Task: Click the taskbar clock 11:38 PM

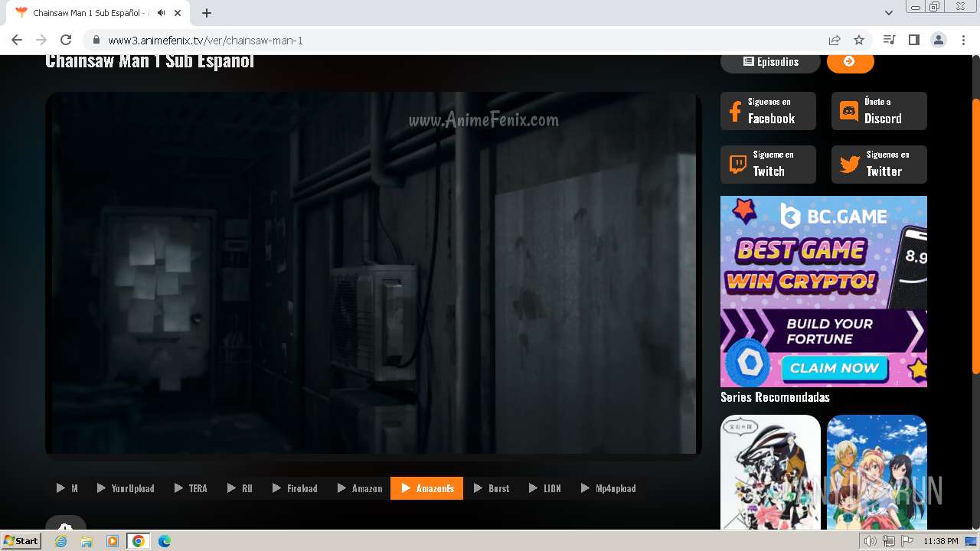Action: [x=940, y=541]
